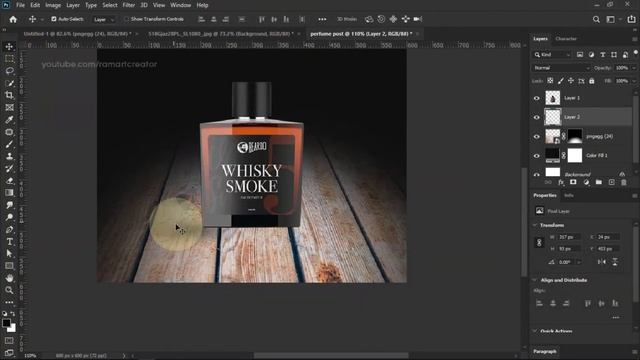
Task: Add a layer style with fx icon
Action: click(561, 182)
